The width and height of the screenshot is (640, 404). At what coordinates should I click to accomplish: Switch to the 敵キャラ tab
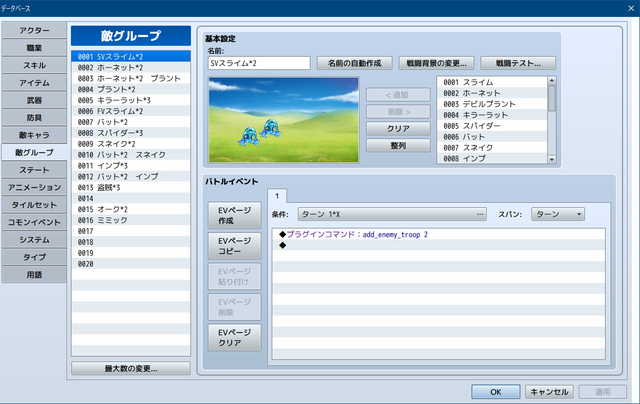coord(34,135)
